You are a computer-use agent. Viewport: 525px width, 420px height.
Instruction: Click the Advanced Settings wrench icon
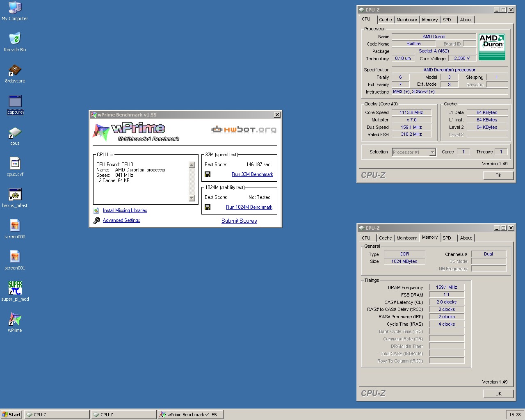[x=96, y=220]
